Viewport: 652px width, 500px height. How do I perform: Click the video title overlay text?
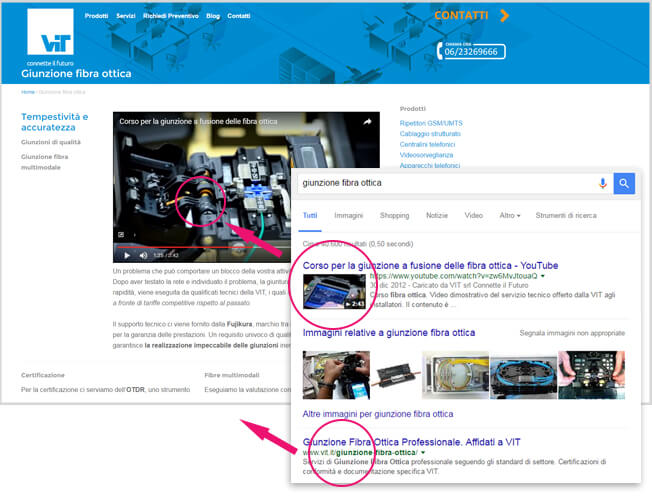click(x=198, y=121)
